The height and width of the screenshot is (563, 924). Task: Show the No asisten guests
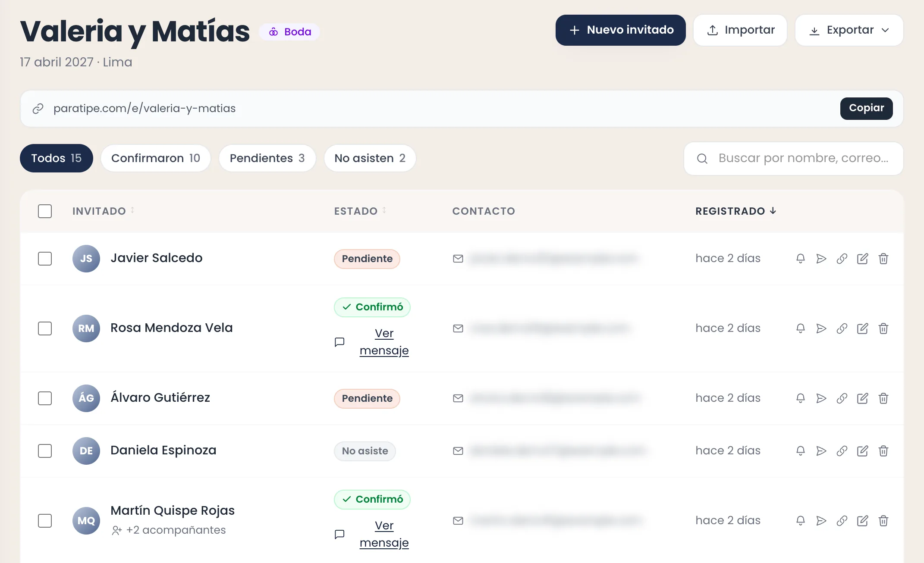(x=370, y=158)
